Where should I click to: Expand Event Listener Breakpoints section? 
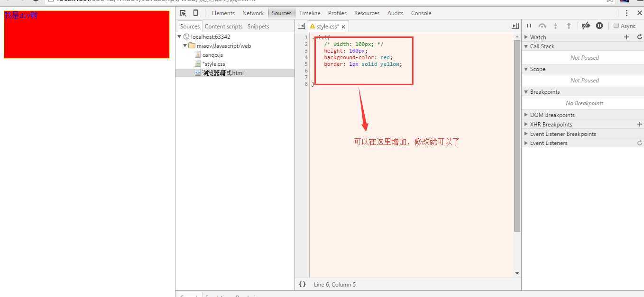(x=526, y=134)
